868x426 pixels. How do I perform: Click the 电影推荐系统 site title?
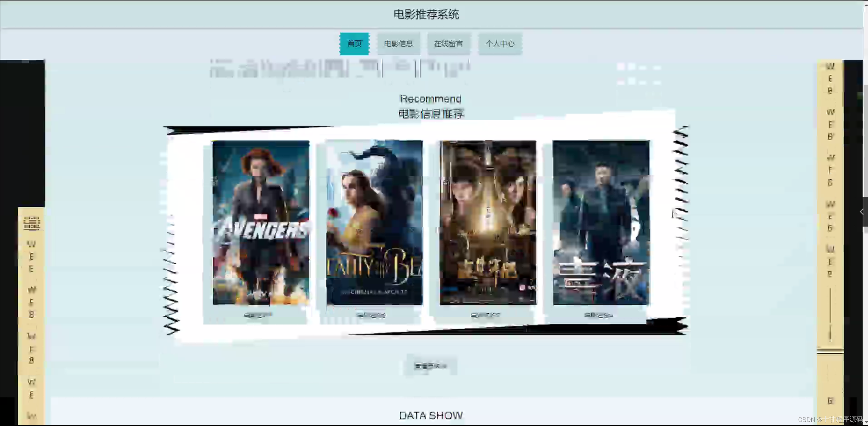[426, 14]
